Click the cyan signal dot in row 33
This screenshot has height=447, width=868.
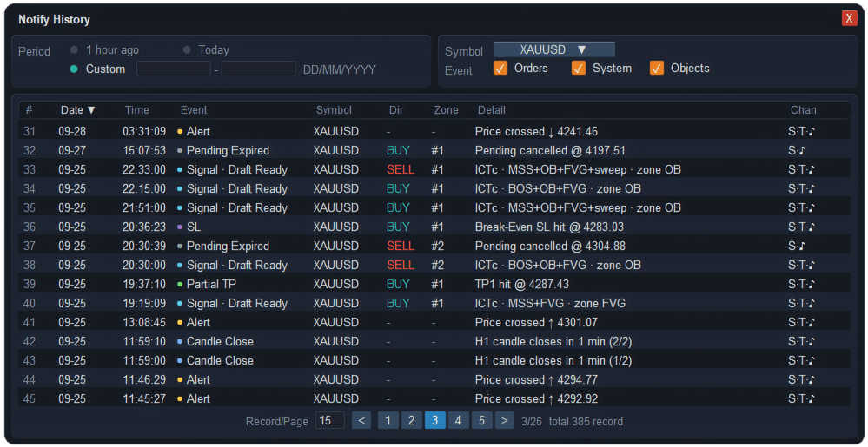(x=180, y=170)
